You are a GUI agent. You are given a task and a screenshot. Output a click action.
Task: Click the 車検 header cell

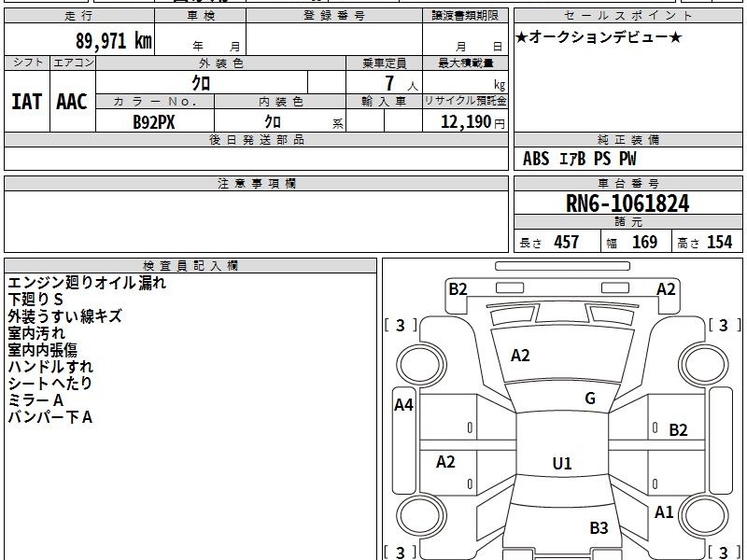point(201,16)
